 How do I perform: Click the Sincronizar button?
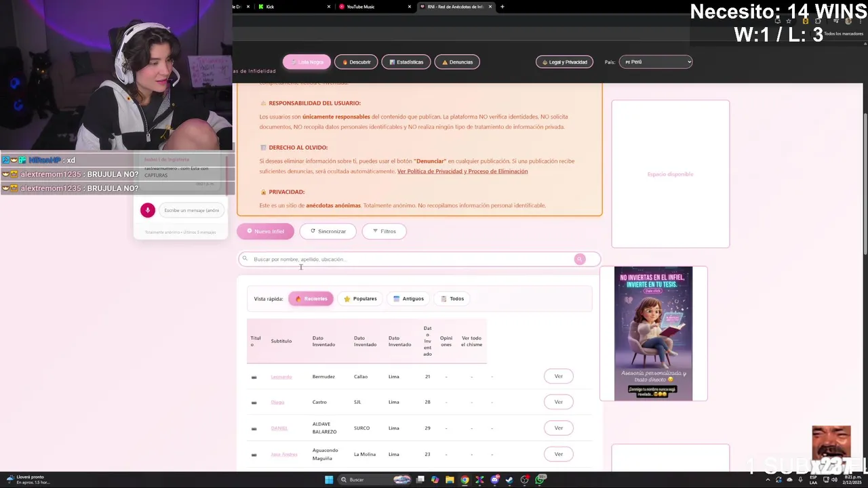328,231
